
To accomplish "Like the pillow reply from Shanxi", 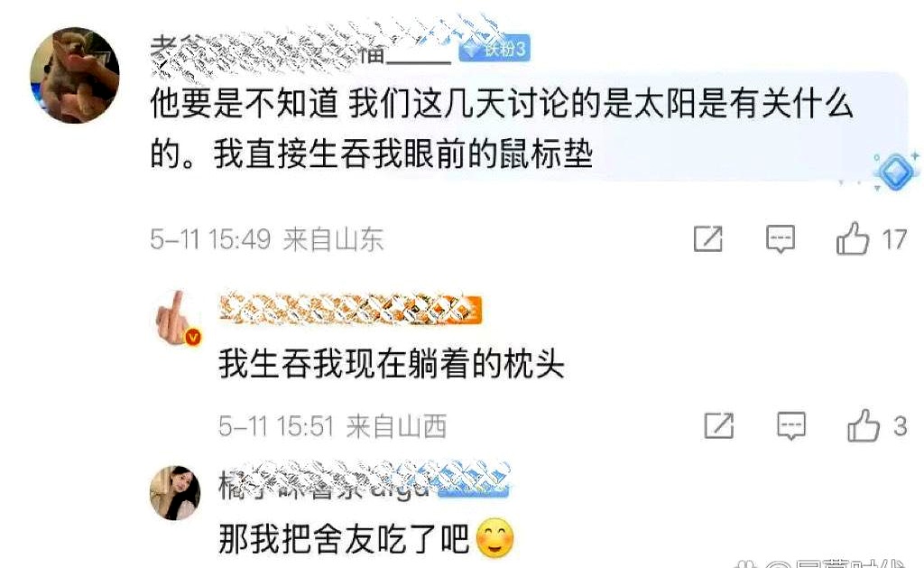I will [864, 425].
